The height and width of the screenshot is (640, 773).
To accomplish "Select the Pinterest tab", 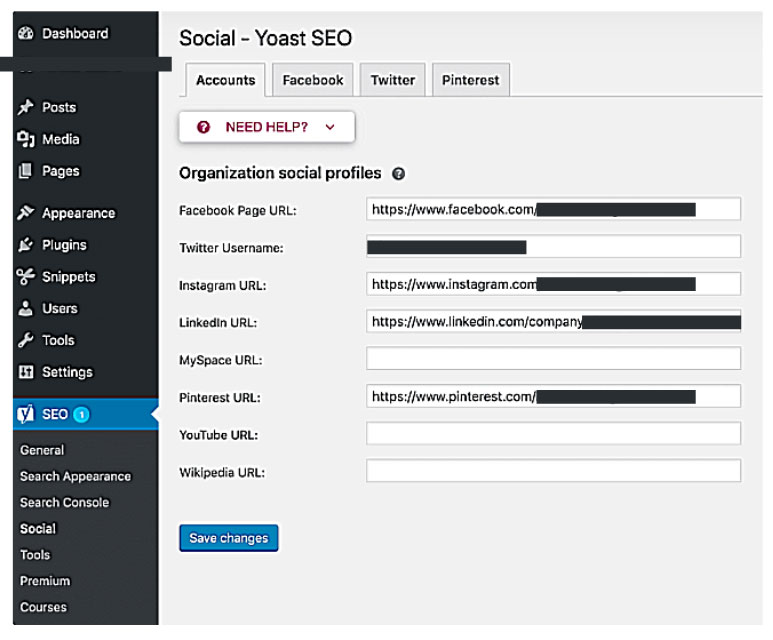I will (x=470, y=80).
